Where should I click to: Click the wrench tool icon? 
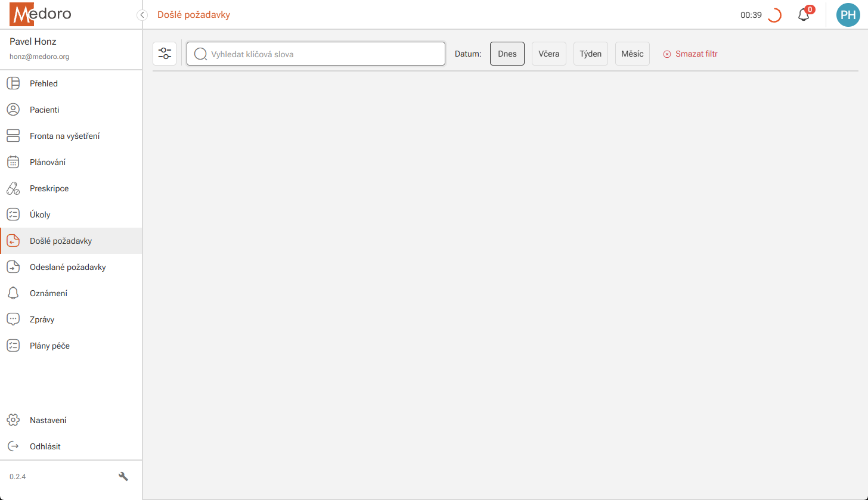[x=123, y=476]
